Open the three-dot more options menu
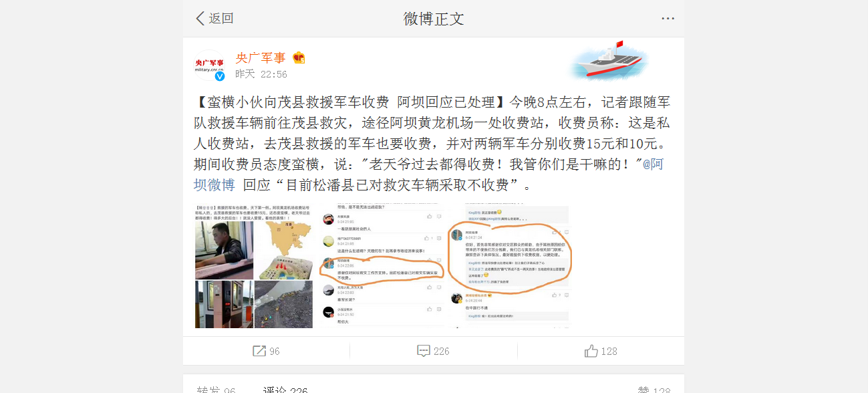 [x=668, y=18]
